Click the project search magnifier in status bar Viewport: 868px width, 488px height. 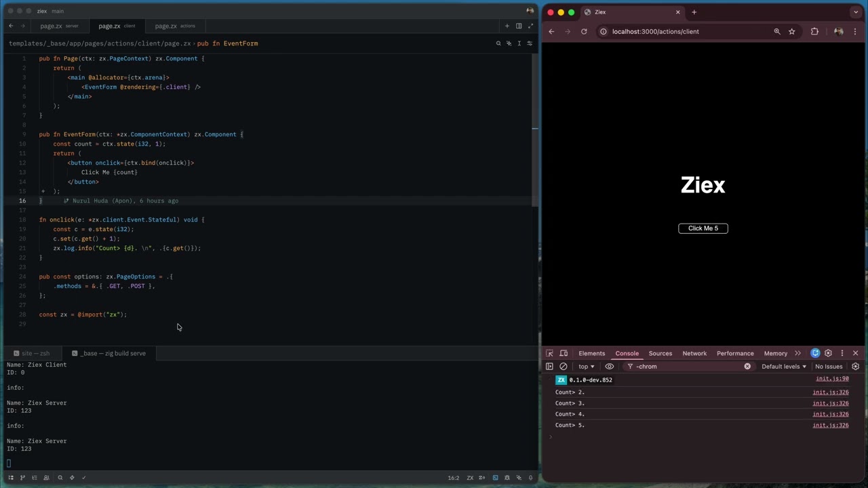pyautogui.click(x=60, y=478)
